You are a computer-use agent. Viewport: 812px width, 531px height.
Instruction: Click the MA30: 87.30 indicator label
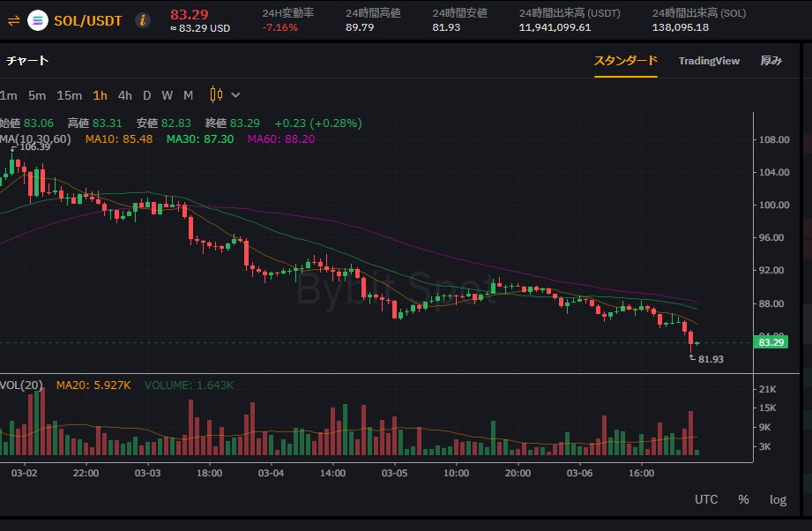click(x=200, y=138)
